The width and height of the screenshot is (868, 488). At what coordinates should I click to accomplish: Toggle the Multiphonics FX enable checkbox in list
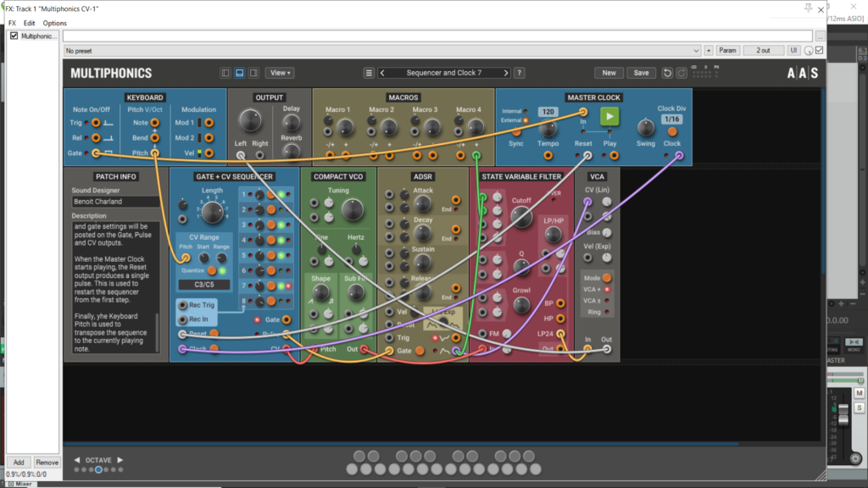(x=14, y=36)
